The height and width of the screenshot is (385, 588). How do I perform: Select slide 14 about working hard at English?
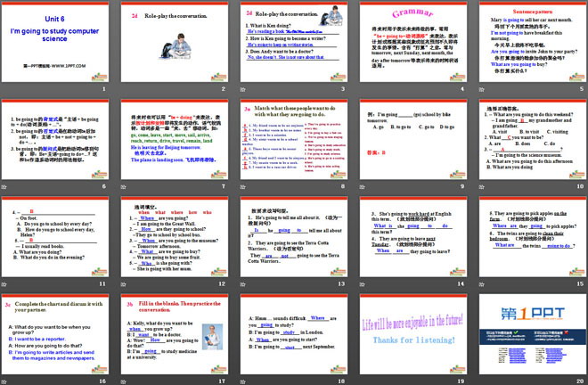click(413, 237)
